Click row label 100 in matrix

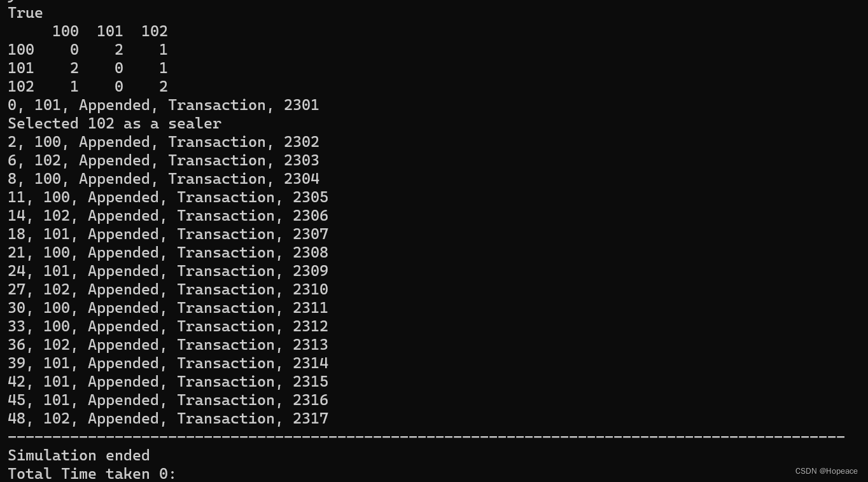coord(21,50)
